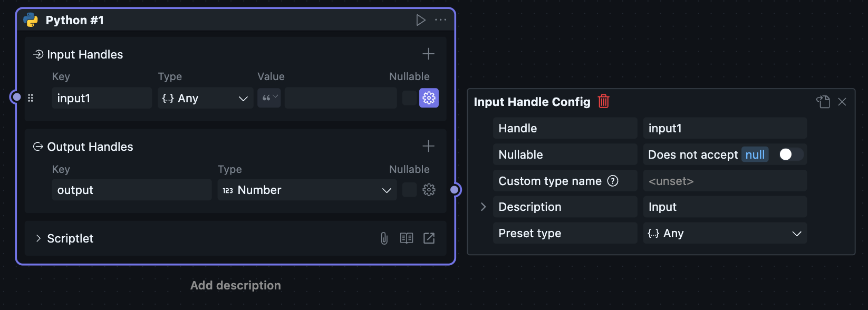Check the Nullable box for input1
Viewport: 868px width, 310px height.
pyautogui.click(x=409, y=98)
